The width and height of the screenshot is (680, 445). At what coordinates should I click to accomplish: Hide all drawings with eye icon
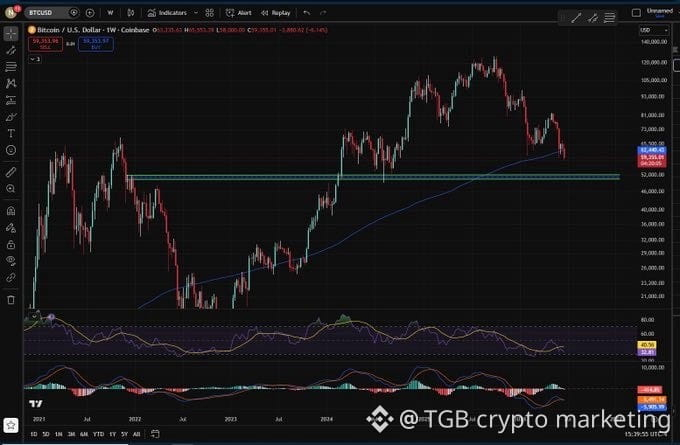tap(11, 261)
